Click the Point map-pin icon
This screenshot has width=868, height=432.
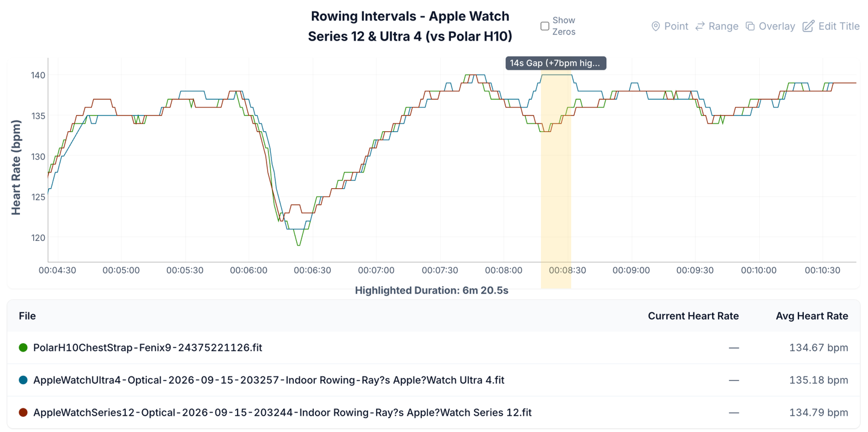[x=655, y=26]
